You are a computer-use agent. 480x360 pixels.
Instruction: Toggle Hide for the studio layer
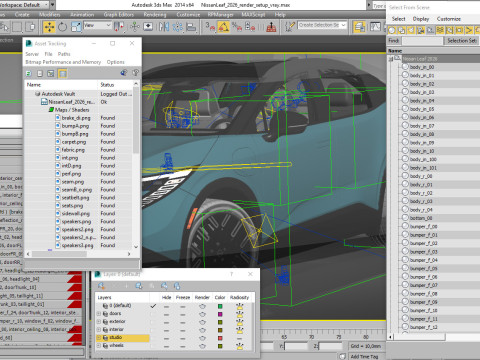(166, 338)
